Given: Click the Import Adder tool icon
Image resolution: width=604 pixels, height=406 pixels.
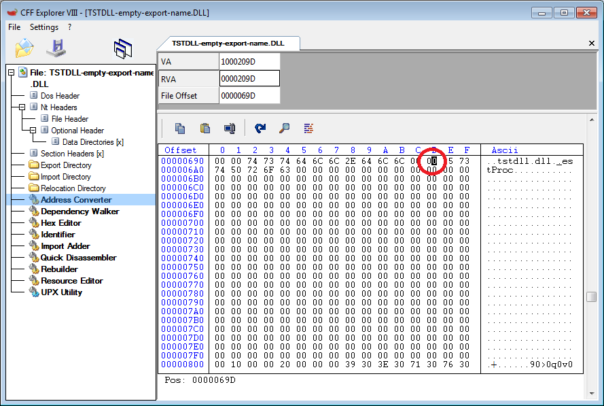Looking at the screenshot, I should pyautogui.click(x=34, y=246).
